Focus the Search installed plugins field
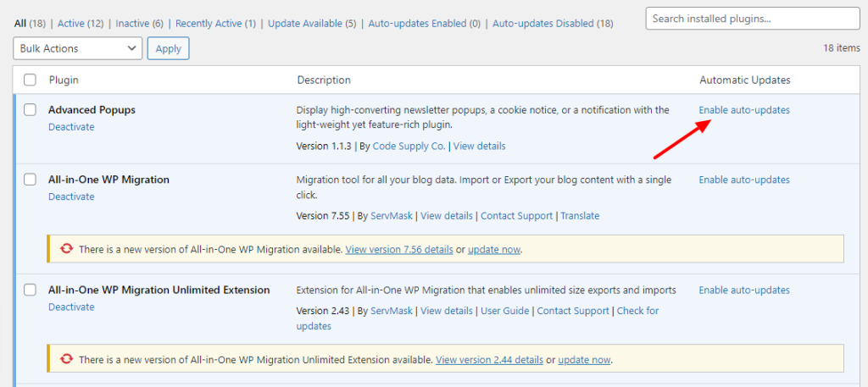 (x=753, y=19)
